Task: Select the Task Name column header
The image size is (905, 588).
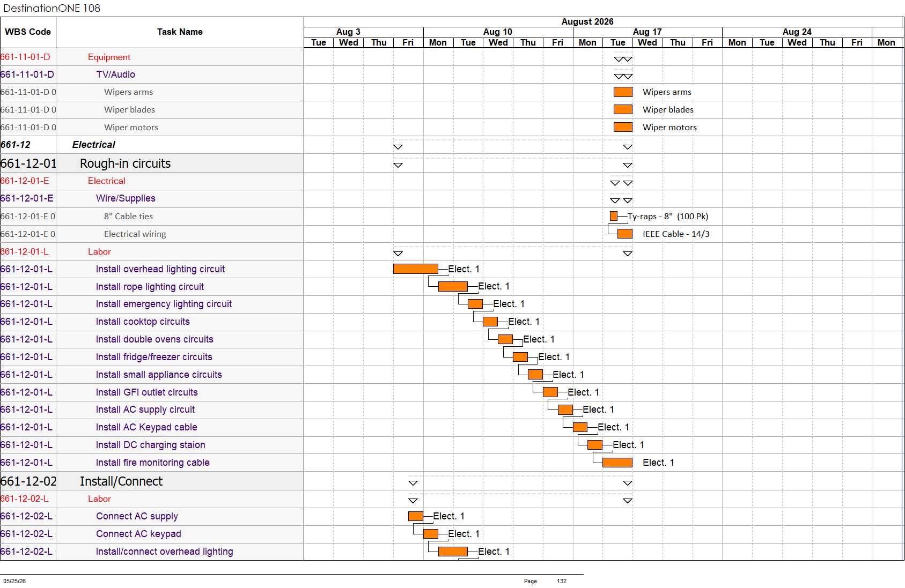Action: (180, 32)
